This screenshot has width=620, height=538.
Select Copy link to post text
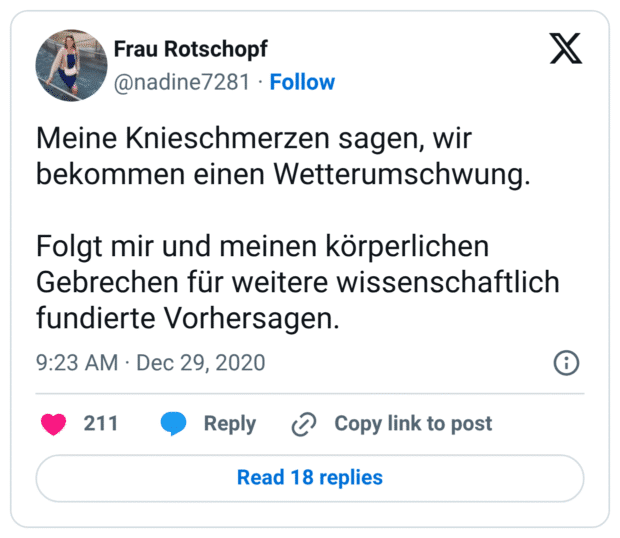pyautogui.click(x=413, y=424)
